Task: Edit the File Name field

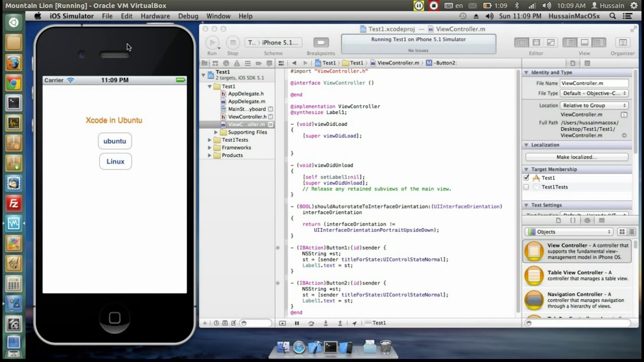Action: point(594,83)
